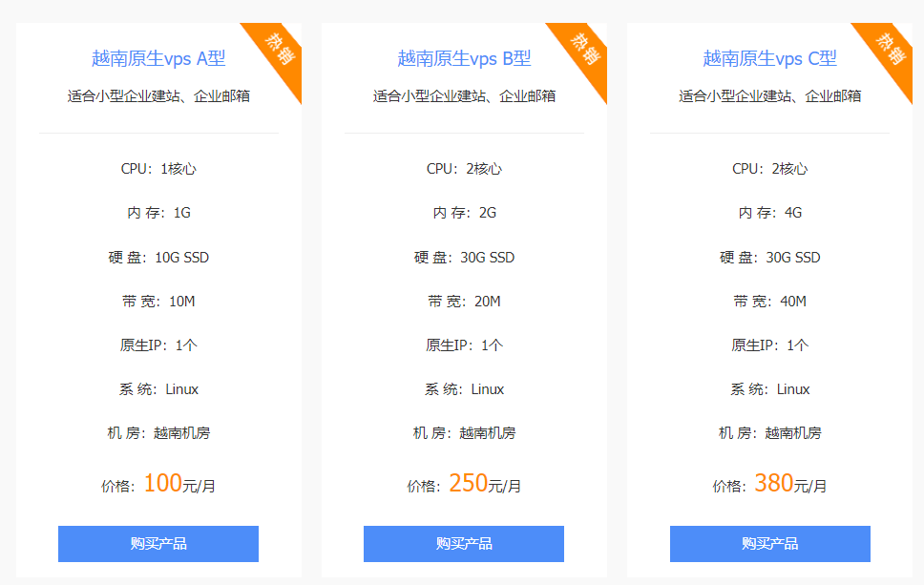Screen dimensions: 924x585
Task: Click the 机房 越南机房 row on A型
Action: [157, 432]
